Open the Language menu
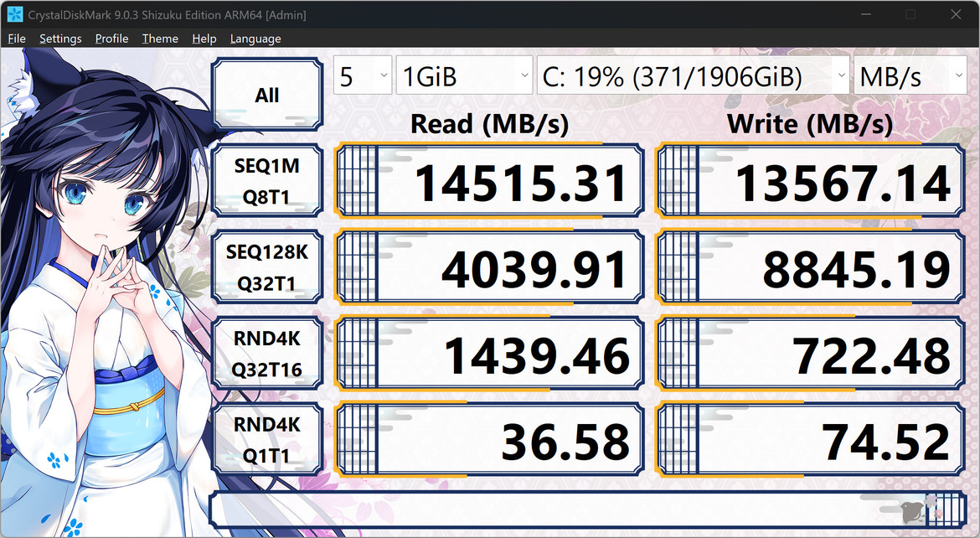The height and width of the screenshot is (538, 980). [x=255, y=39]
